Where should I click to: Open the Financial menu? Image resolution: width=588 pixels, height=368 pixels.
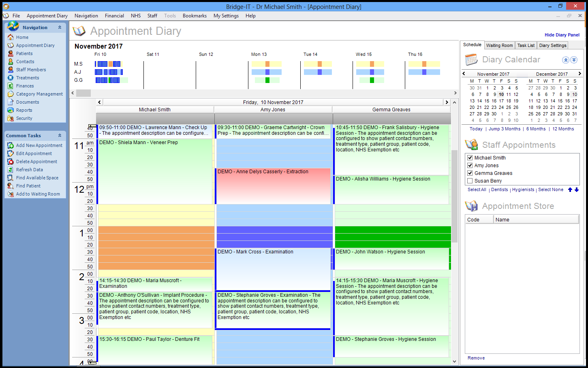114,16
